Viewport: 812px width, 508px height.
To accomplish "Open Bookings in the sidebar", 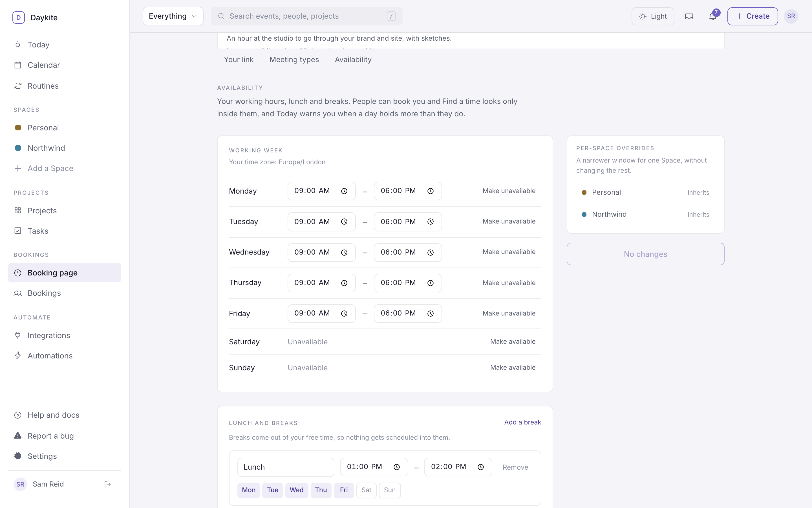I will pos(64,293).
